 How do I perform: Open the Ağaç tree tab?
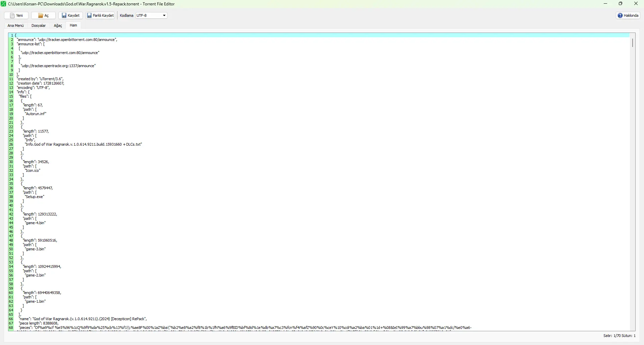click(58, 26)
